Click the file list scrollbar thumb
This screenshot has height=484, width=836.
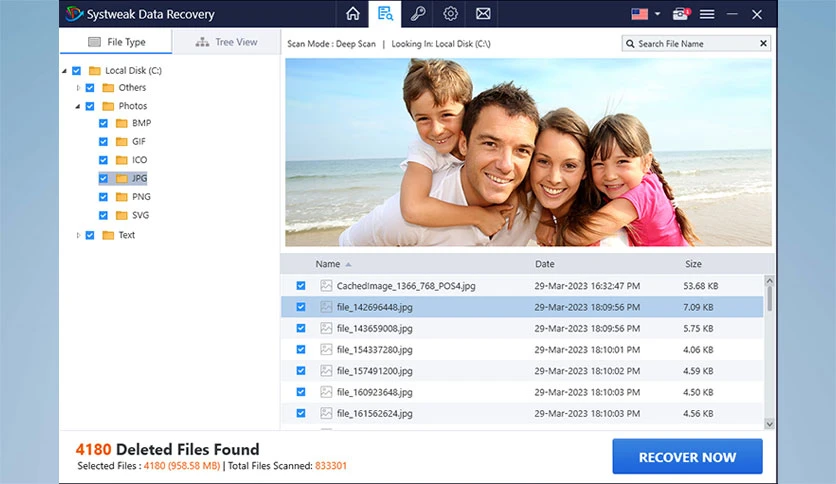click(x=769, y=299)
